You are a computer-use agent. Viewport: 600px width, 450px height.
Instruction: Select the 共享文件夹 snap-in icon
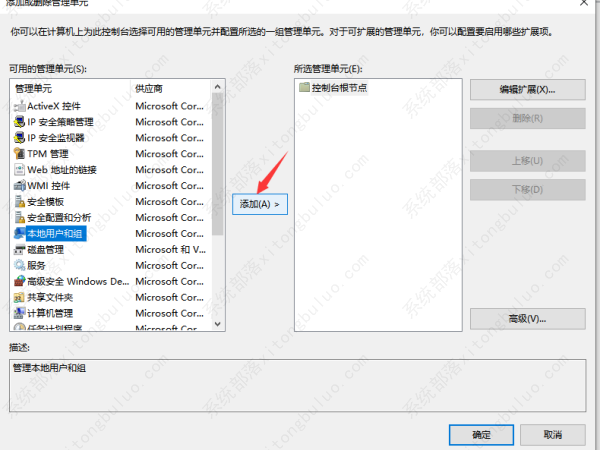(19, 297)
